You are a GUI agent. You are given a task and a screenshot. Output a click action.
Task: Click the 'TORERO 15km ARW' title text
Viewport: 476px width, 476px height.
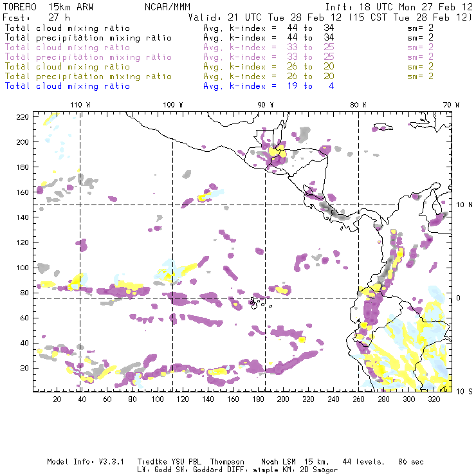point(48,7)
